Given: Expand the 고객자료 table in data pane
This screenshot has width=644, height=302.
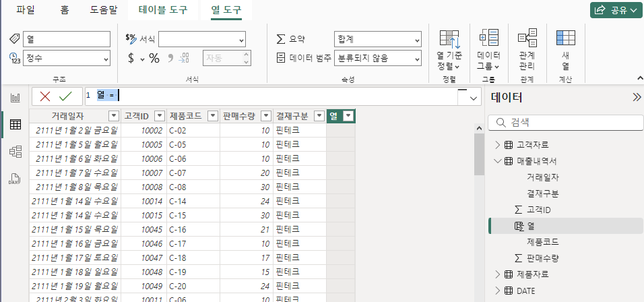Looking at the screenshot, I should pos(497,145).
